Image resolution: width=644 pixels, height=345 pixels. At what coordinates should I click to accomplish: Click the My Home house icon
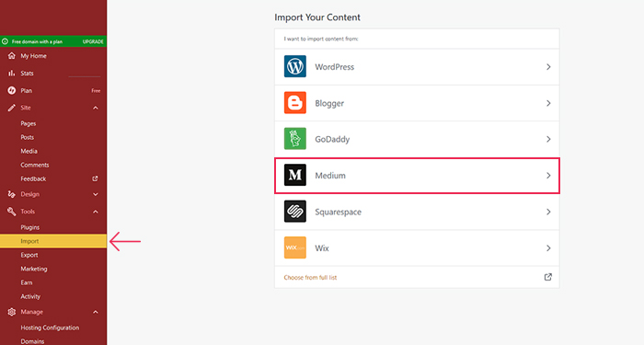coord(11,55)
